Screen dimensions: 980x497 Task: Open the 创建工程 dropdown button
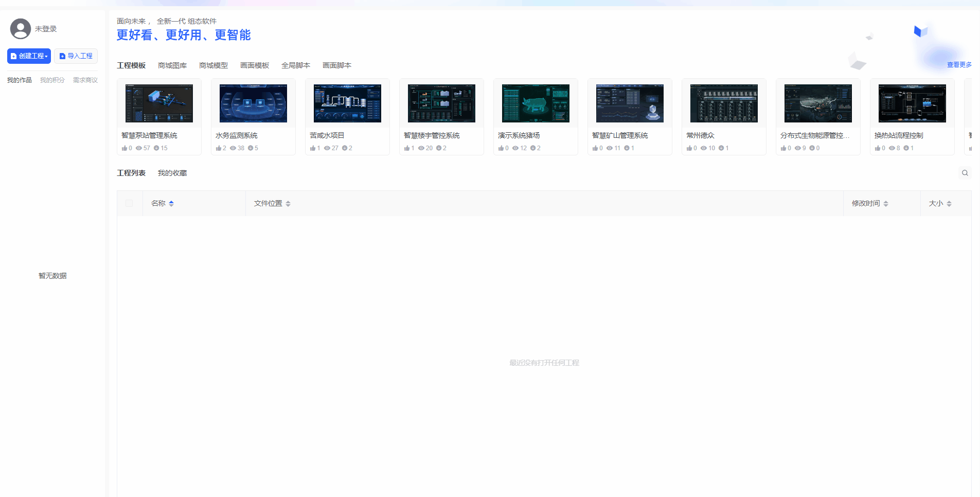point(29,56)
